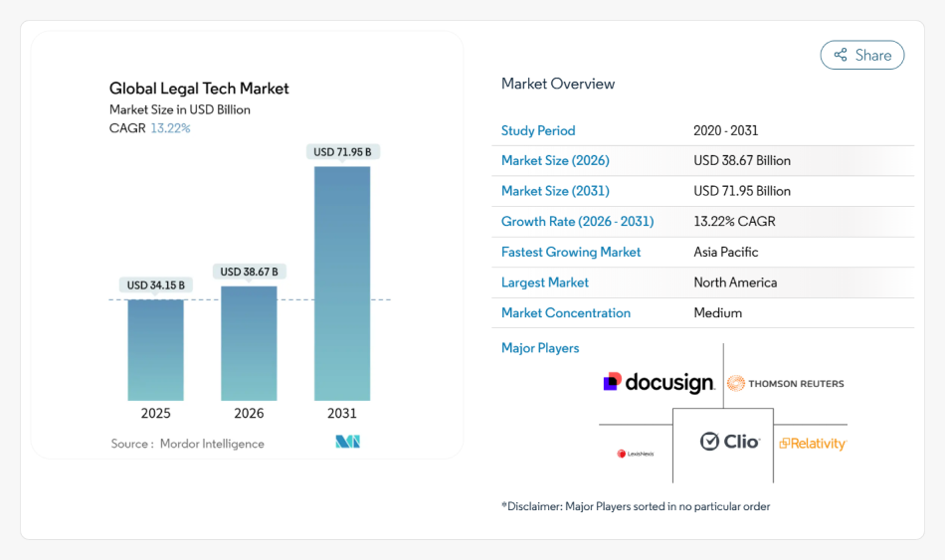The width and height of the screenshot is (945, 560).
Task: Click the Study Period row label
Action: (538, 130)
